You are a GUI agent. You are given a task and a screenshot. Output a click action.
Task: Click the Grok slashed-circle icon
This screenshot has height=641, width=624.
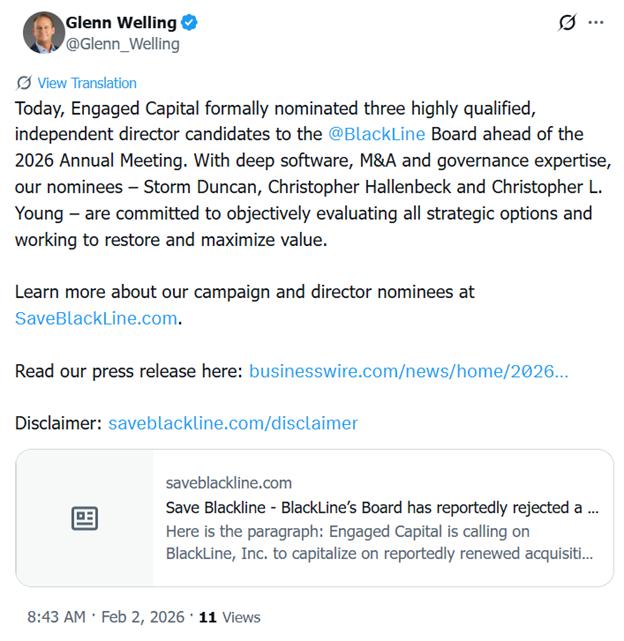(x=567, y=23)
